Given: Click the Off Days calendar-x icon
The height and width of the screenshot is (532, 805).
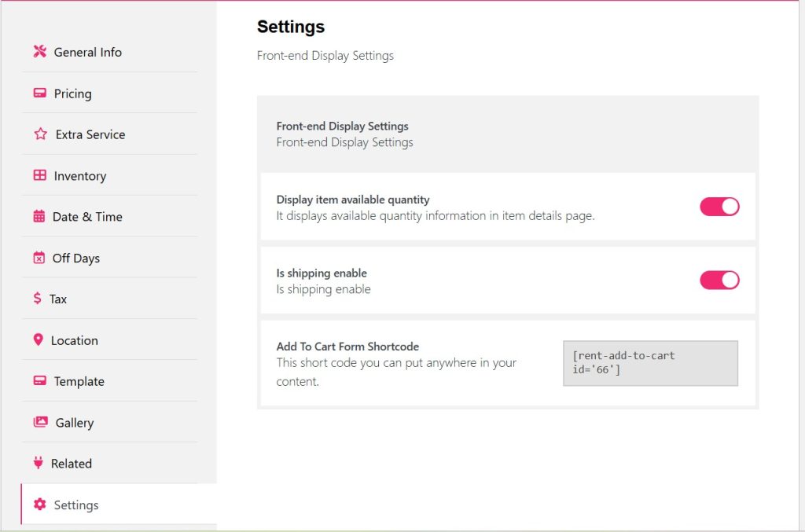Looking at the screenshot, I should [x=39, y=258].
